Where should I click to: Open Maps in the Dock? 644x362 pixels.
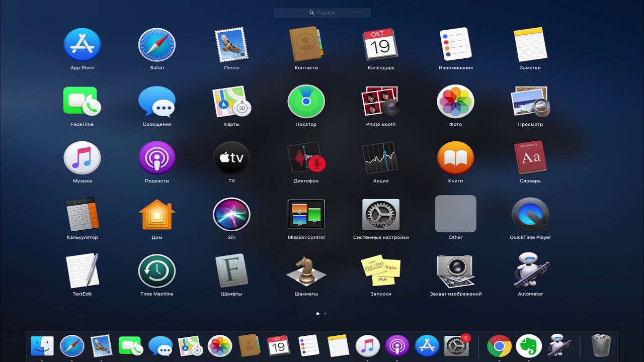190,346
